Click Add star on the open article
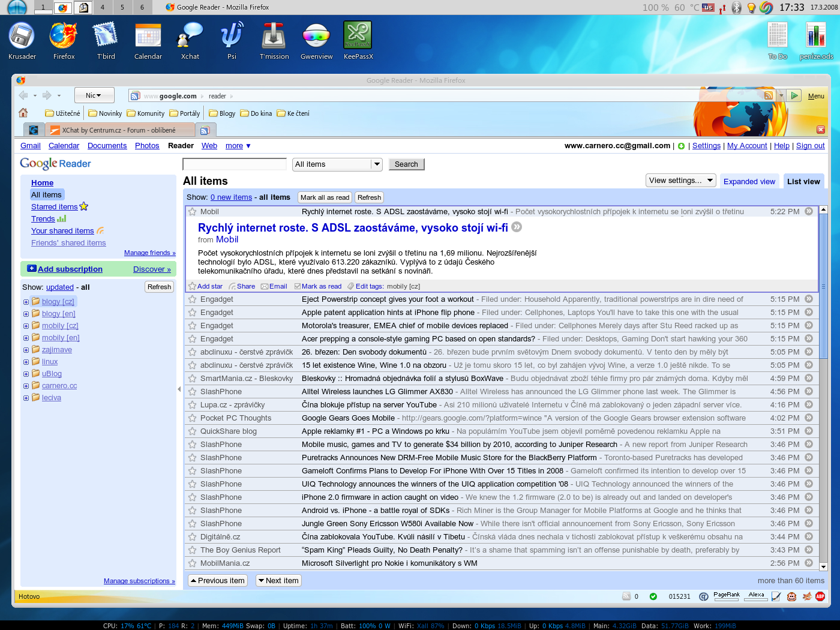840x630 pixels. [x=206, y=287]
